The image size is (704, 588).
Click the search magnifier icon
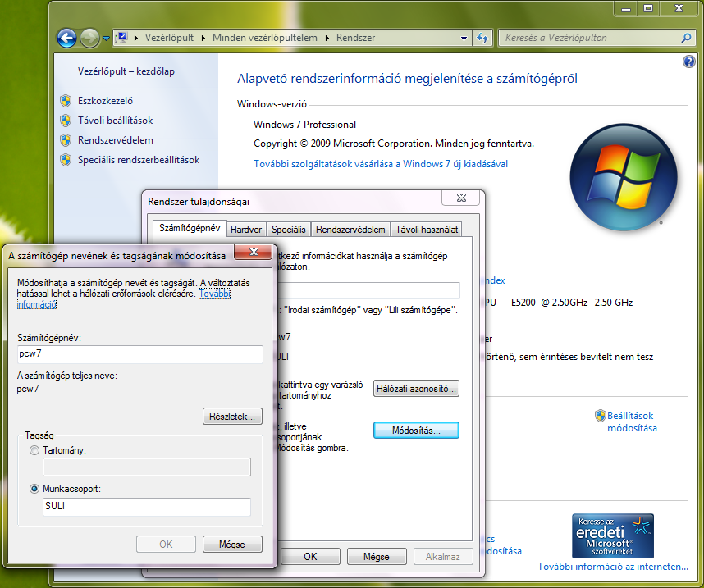pos(686,38)
